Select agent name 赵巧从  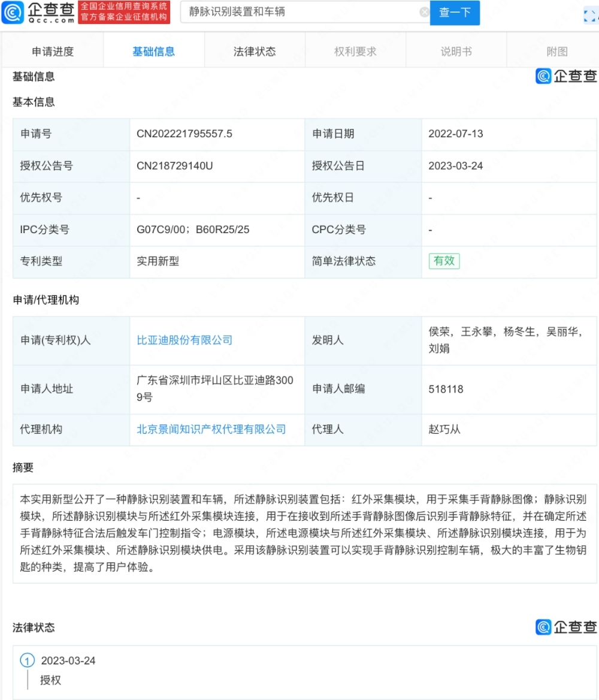(x=444, y=430)
